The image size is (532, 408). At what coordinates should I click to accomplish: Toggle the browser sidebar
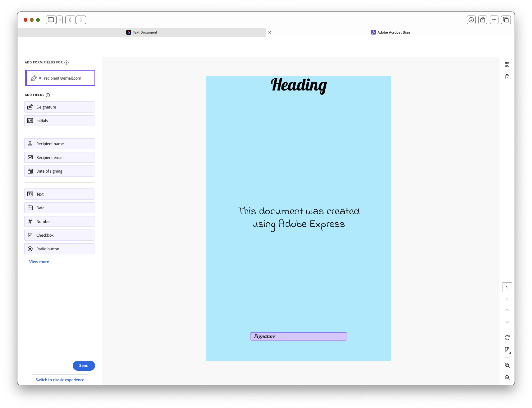tap(51, 20)
